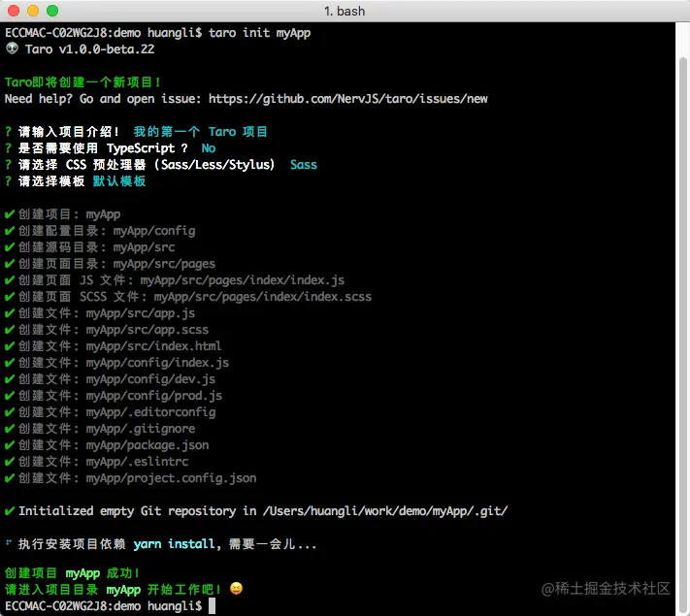690x616 pixels.
Task: Click the checkmark beside 'myApp/package.json'
Action: point(10,445)
